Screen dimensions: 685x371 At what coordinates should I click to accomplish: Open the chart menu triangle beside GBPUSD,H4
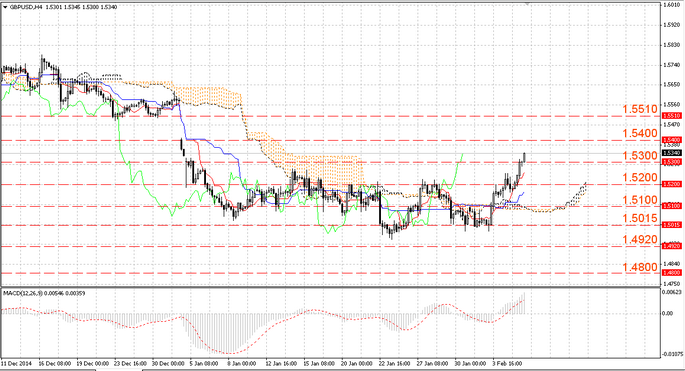[5, 7]
